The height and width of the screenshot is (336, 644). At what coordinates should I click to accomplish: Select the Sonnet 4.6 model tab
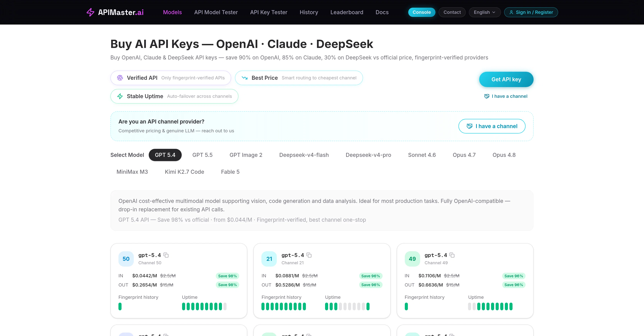coord(422,155)
